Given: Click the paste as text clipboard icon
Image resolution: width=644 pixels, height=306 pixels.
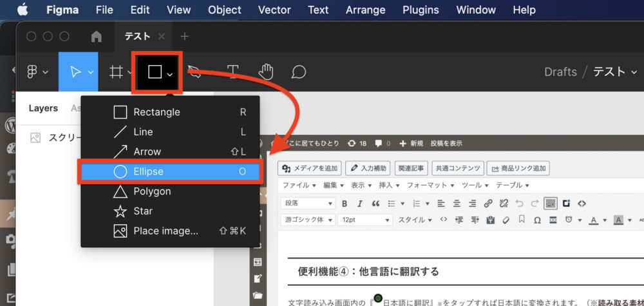Looking at the screenshot, I should pos(490,220).
